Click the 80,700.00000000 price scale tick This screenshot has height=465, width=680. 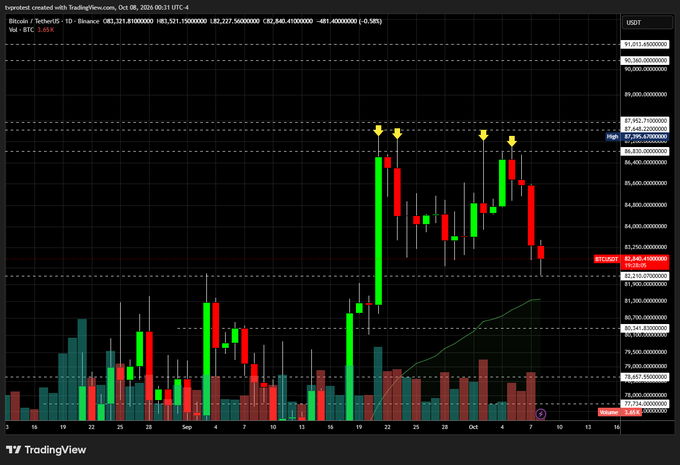(645, 318)
